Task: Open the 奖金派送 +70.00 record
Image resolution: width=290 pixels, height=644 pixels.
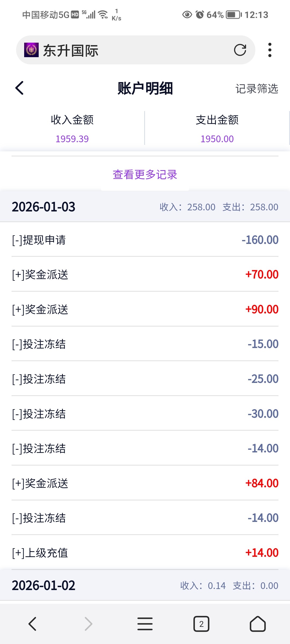Action: [145, 275]
